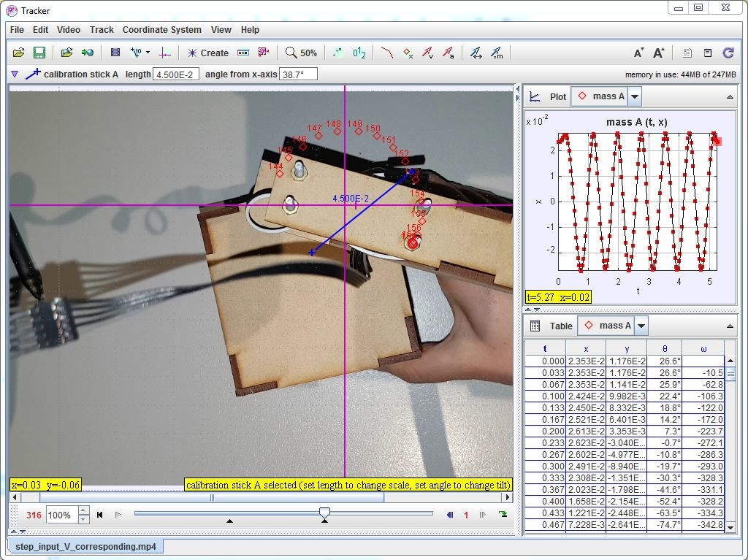Click the autotracker icon
The width and height of the screenshot is (748, 560).
point(263,53)
